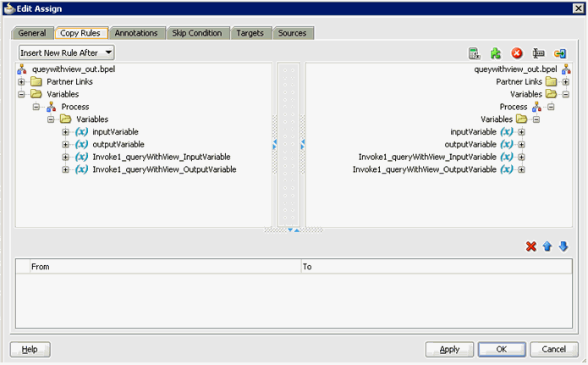Screen dimensions: 588x365
Task: Expand left Partner Links node
Action: (21, 82)
